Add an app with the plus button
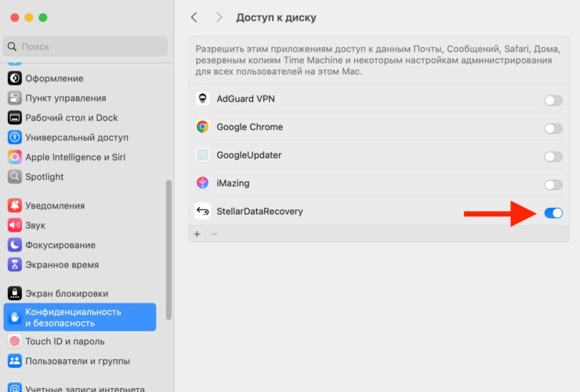 pos(197,234)
